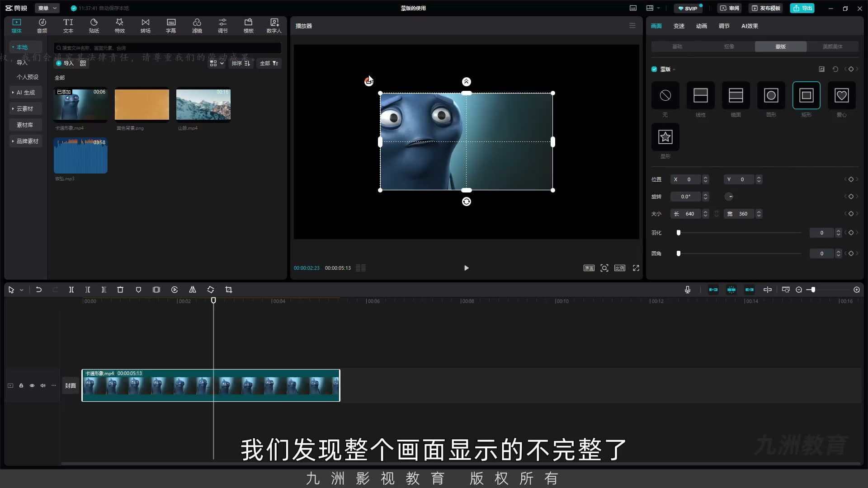
Task: Open the 模板 (Templates) panel
Action: (248, 26)
